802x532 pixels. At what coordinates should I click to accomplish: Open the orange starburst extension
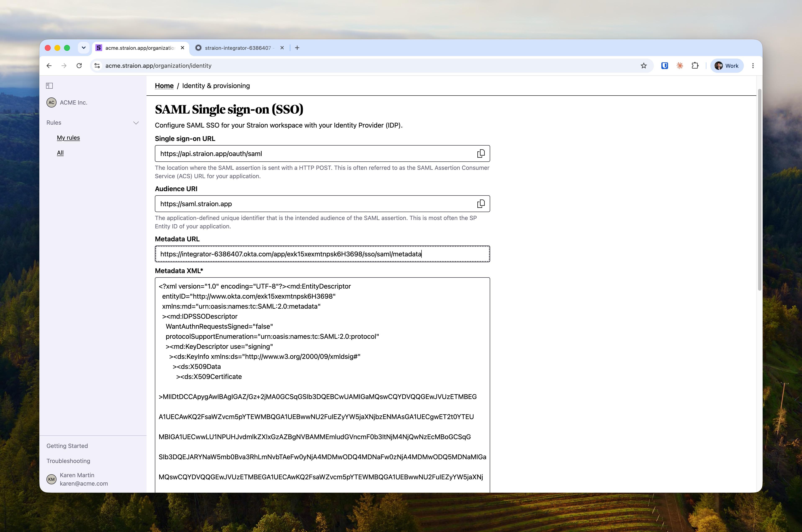(680, 66)
